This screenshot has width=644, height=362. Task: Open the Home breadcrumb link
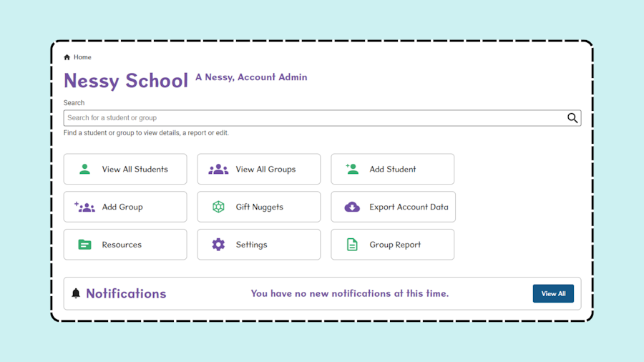coord(82,57)
